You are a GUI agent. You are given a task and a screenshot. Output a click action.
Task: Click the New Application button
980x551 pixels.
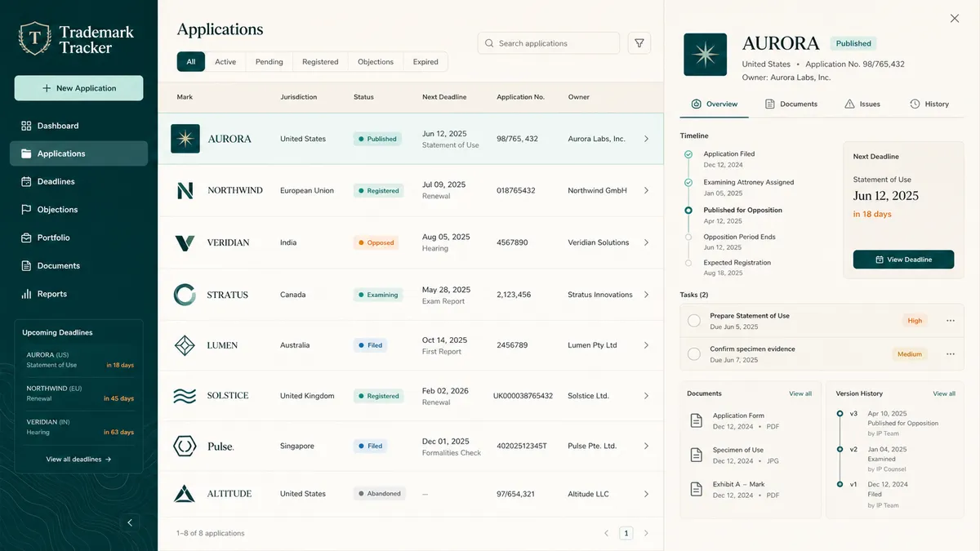point(78,88)
